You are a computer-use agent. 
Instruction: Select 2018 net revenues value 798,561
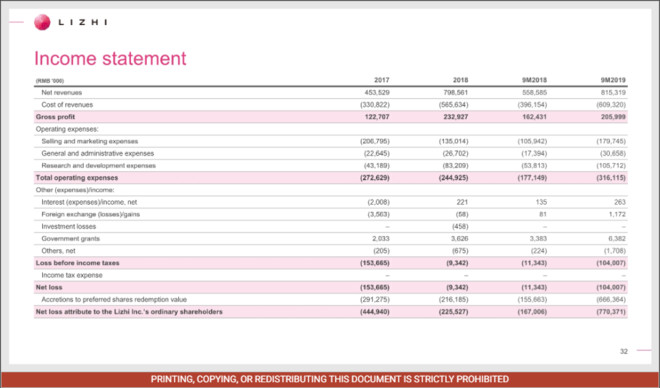455,93
